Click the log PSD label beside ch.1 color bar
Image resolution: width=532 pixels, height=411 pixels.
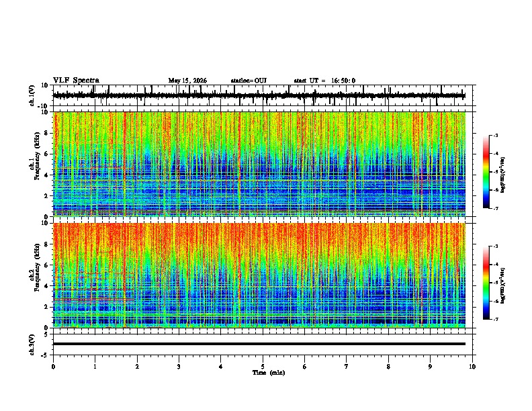coord(502,175)
